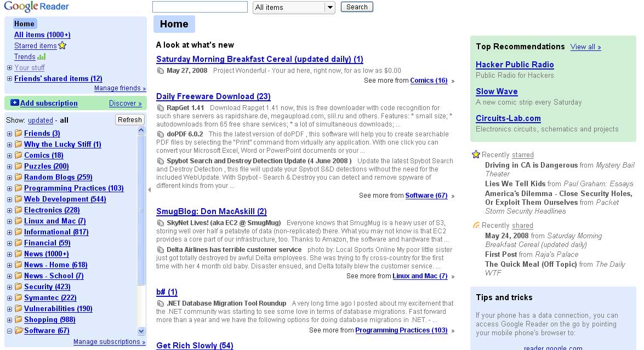Click the Trends bar chart icon
The image size is (644, 350).
click(x=42, y=56)
